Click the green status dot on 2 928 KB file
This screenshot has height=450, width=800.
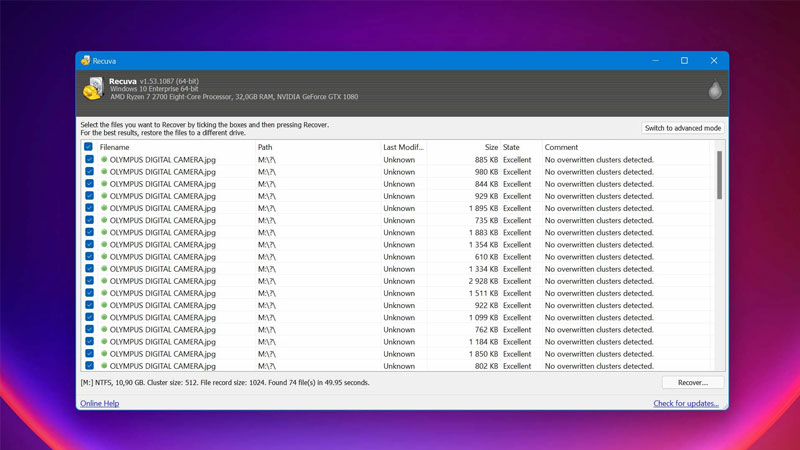pos(104,281)
